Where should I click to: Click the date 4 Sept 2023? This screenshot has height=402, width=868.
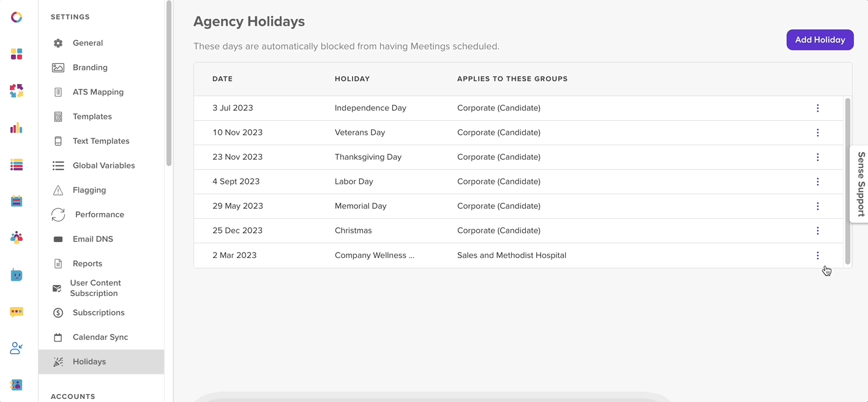[x=236, y=181]
